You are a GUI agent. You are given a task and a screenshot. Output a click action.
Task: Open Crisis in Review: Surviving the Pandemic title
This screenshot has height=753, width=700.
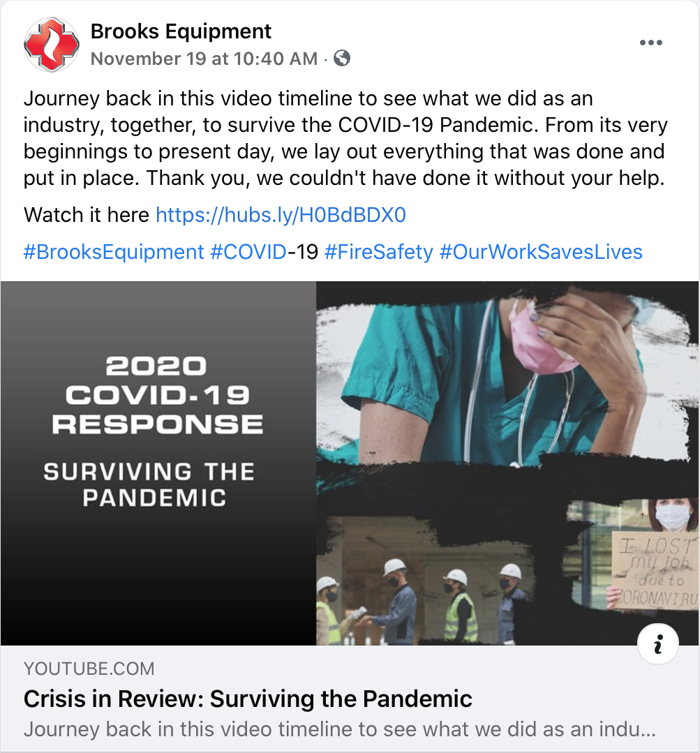(x=248, y=699)
